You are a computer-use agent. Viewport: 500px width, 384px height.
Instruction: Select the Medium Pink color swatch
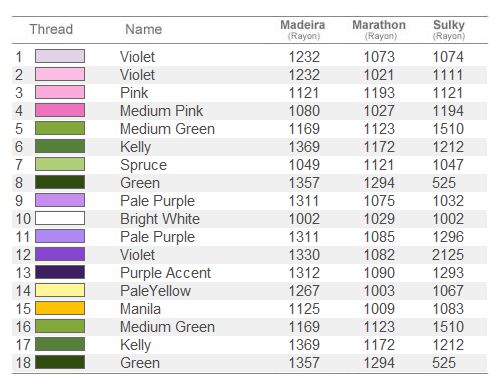(60, 110)
